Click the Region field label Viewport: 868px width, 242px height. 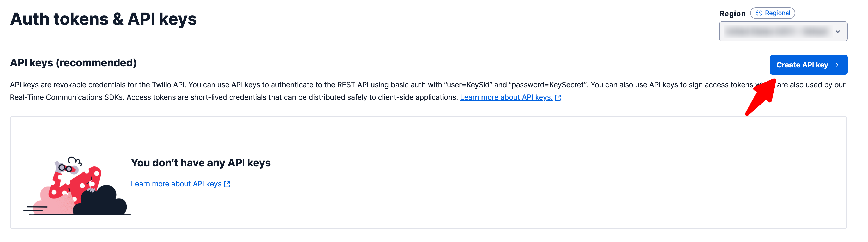tap(732, 14)
